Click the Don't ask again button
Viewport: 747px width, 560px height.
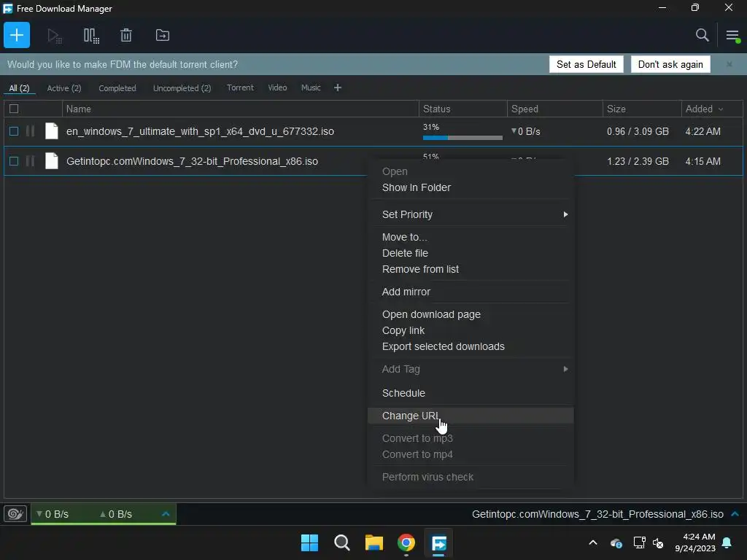coord(670,64)
